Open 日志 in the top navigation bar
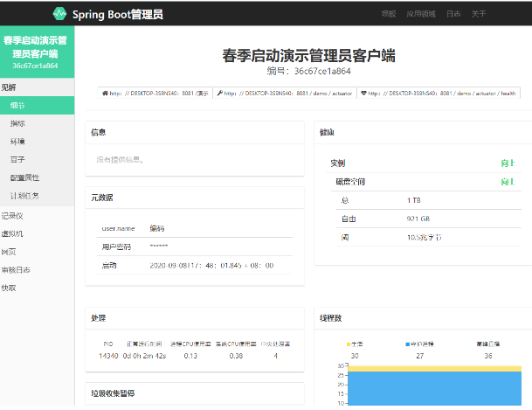Image resolution: width=532 pixels, height=410 pixels. coord(453,14)
